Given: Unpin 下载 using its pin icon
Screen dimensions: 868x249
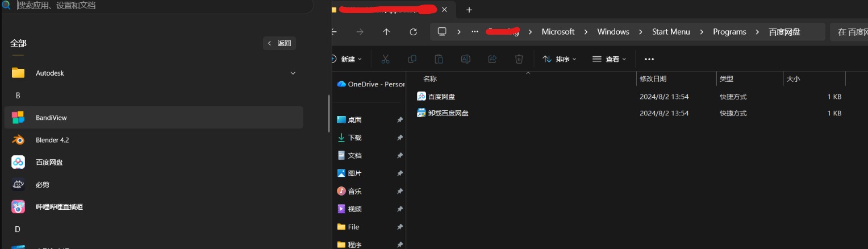Looking at the screenshot, I should coord(399,138).
